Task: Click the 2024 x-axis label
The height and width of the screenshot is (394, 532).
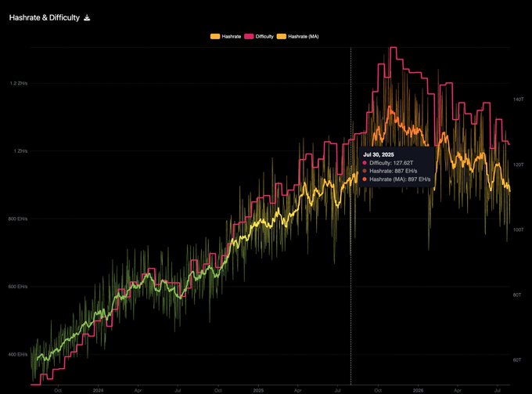Action: click(x=98, y=391)
